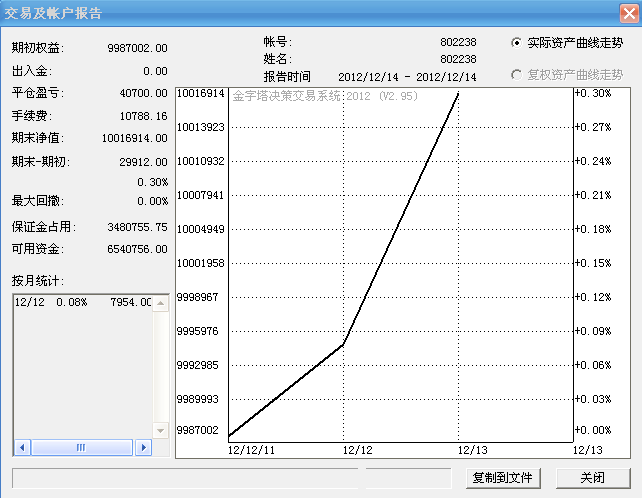
Task: Close the 交易及帐户报告 window
Action: (x=629, y=14)
